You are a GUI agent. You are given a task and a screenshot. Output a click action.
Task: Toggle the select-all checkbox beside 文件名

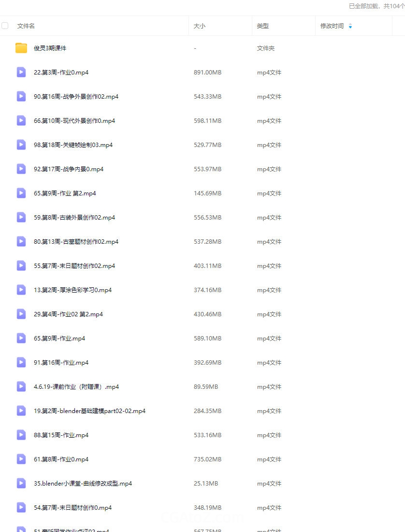click(5, 26)
